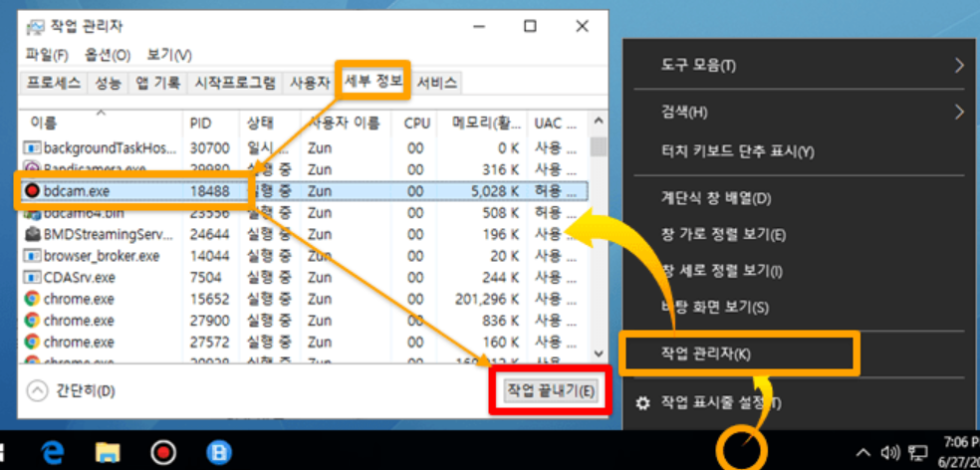Open the 옵션(O) menu

click(108, 55)
